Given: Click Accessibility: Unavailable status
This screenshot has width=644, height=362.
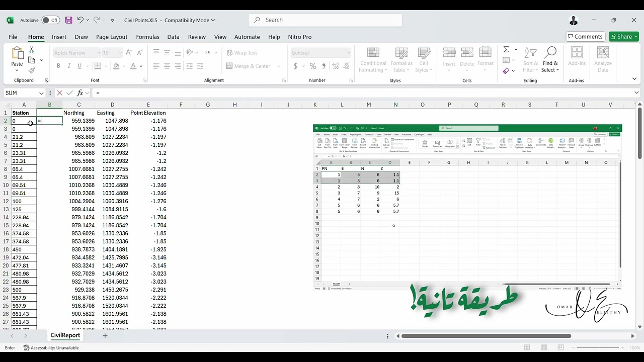Looking at the screenshot, I should [51, 348].
